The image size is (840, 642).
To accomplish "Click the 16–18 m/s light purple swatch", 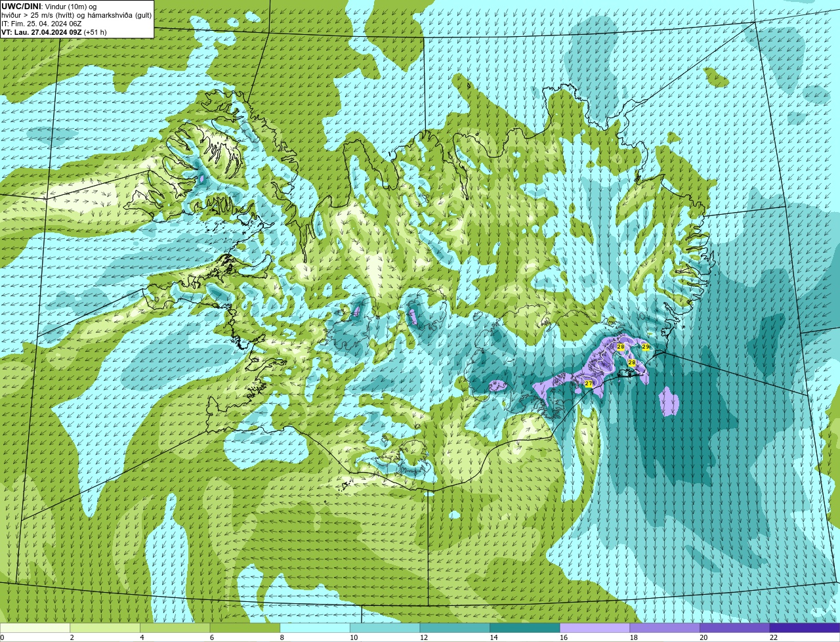I will point(595,628).
